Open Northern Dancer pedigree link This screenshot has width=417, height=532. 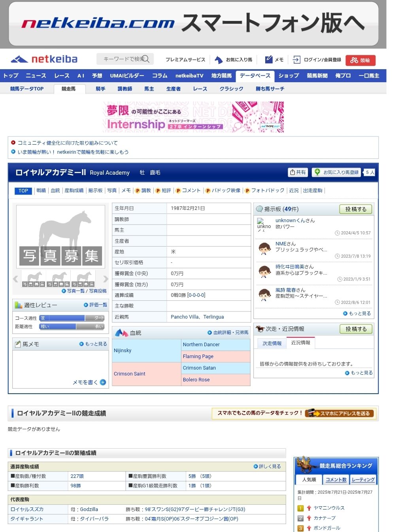pos(201,345)
